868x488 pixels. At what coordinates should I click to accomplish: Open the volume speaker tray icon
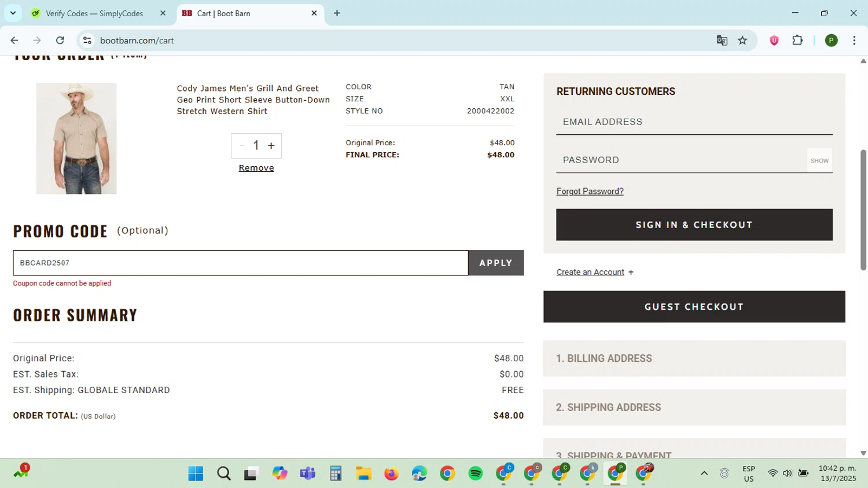tap(787, 474)
